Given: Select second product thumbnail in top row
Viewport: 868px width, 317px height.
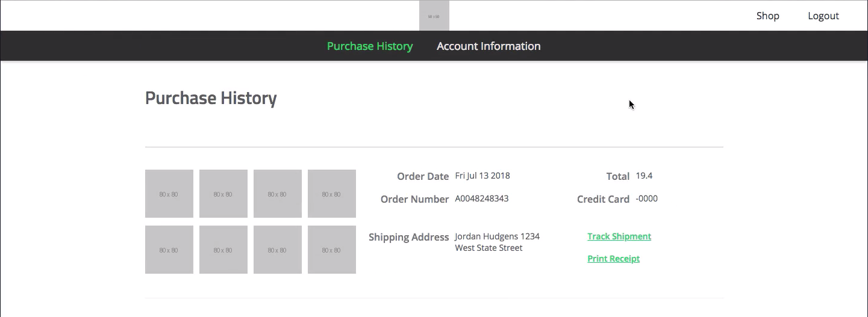Looking at the screenshot, I should (x=223, y=194).
